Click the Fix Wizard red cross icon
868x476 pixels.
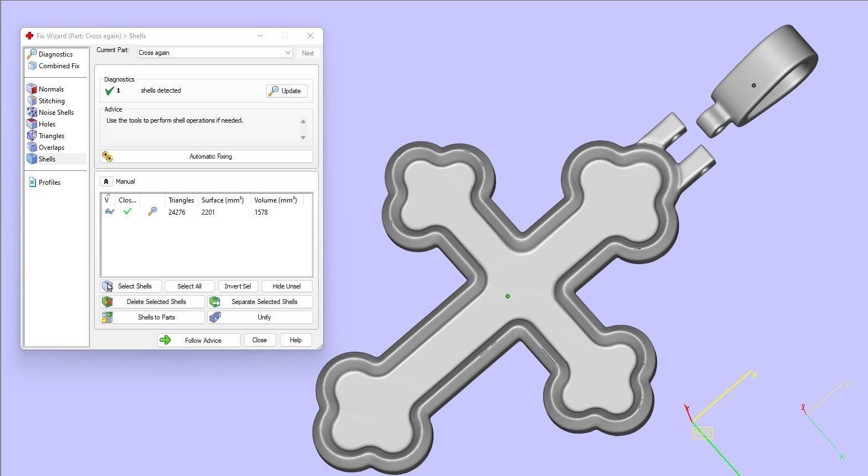29,36
